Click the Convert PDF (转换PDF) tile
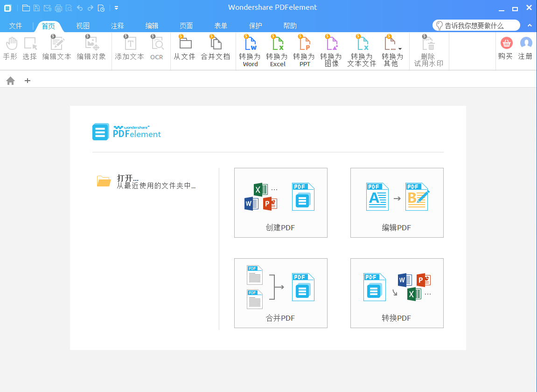This screenshot has height=392, width=537. pyautogui.click(x=397, y=293)
